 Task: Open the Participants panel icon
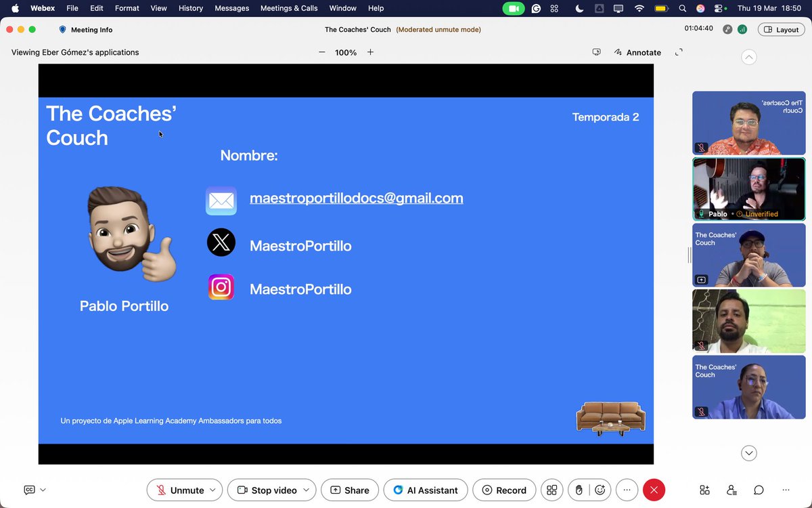731,490
